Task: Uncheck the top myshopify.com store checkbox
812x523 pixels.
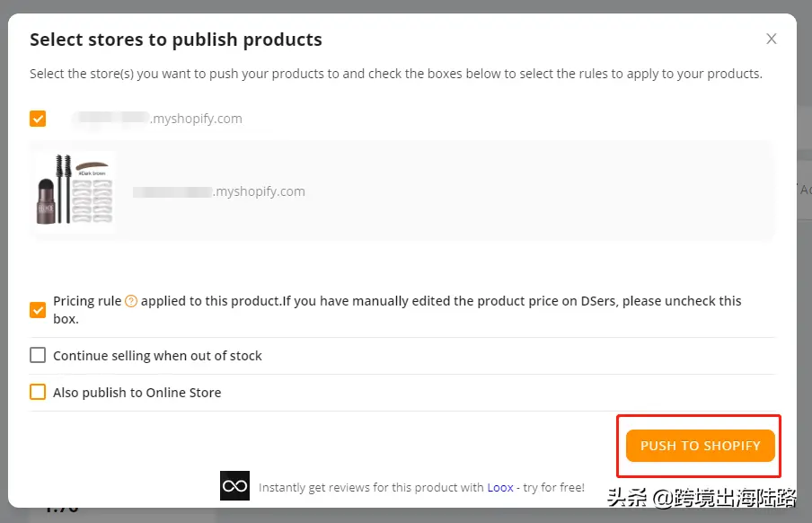Action: click(x=38, y=118)
